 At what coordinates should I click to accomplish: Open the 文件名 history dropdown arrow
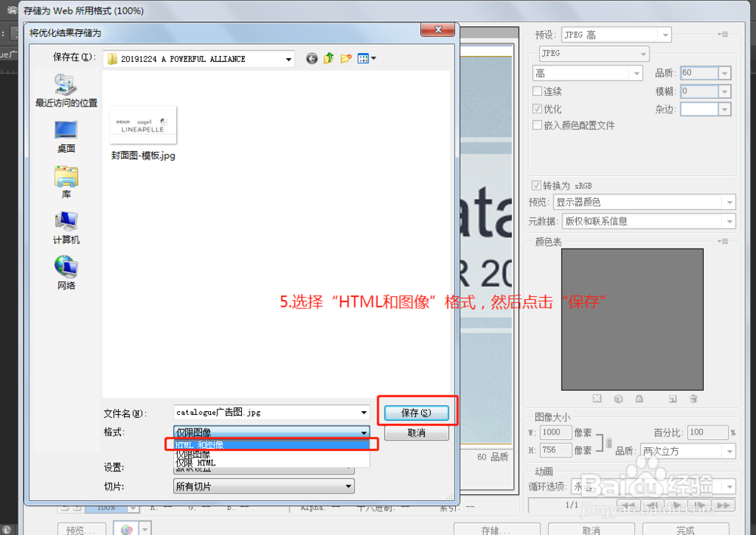point(364,413)
